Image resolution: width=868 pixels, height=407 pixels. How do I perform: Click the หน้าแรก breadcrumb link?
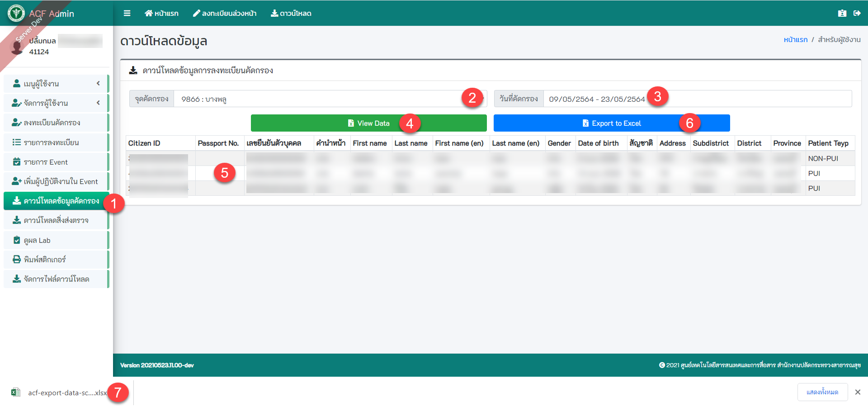[795, 40]
